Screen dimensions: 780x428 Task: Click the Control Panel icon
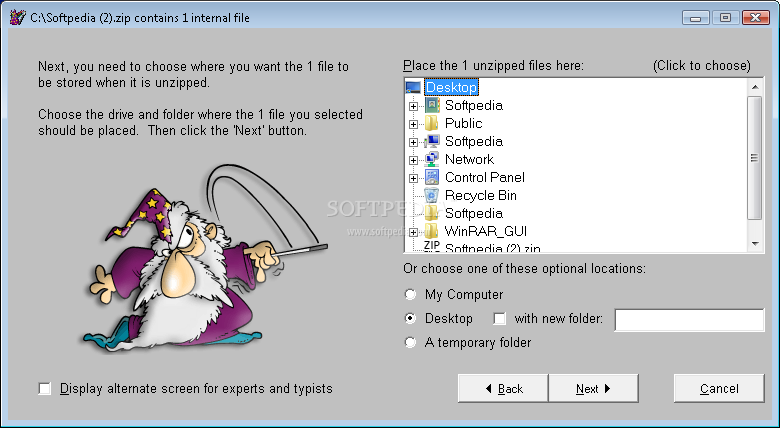(x=432, y=177)
